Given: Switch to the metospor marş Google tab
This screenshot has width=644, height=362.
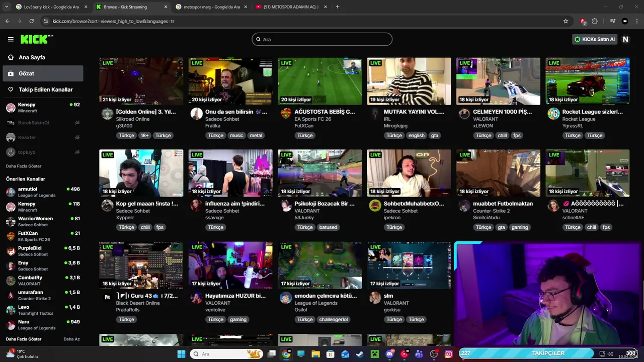Looking at the screenshot, I should point(211,7).
